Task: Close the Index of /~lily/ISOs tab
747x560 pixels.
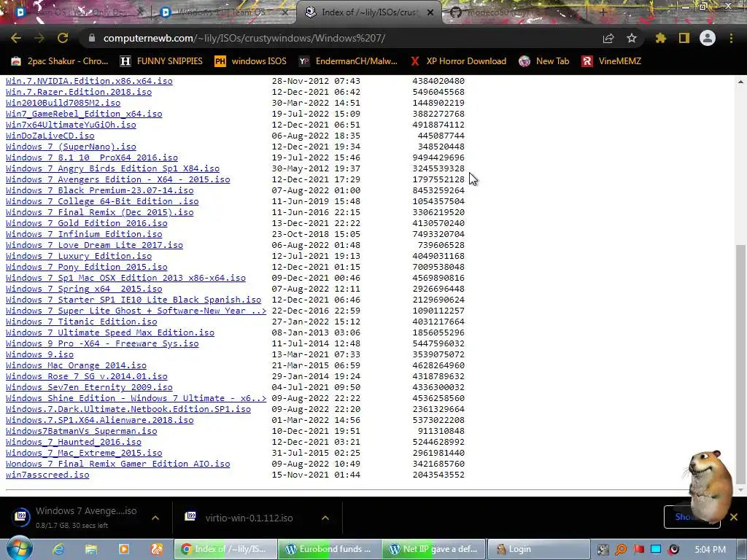Action: point(430,12)
